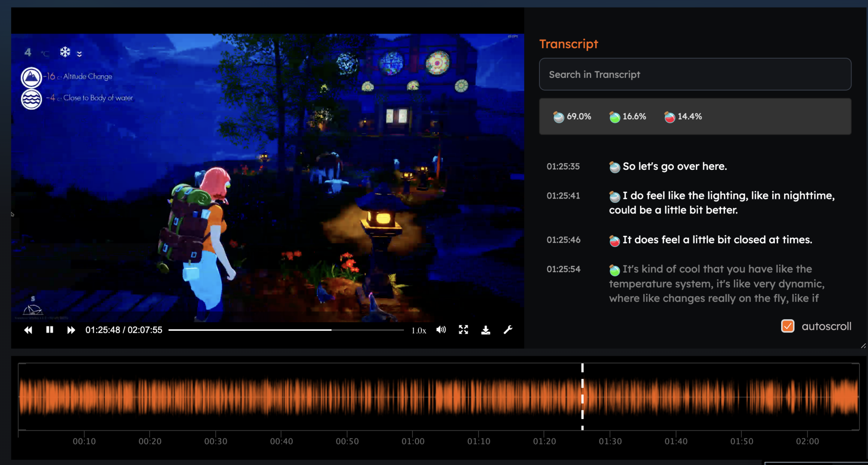Click the 1.0x playback speed button

(420, 329)
